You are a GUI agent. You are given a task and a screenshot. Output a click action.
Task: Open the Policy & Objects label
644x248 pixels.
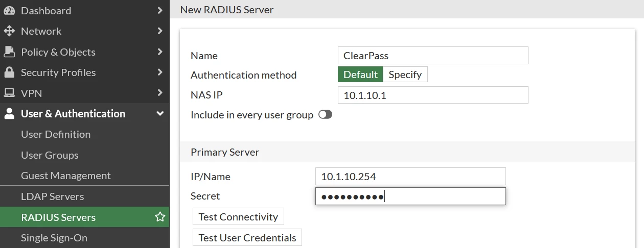[x=58, y=52]
